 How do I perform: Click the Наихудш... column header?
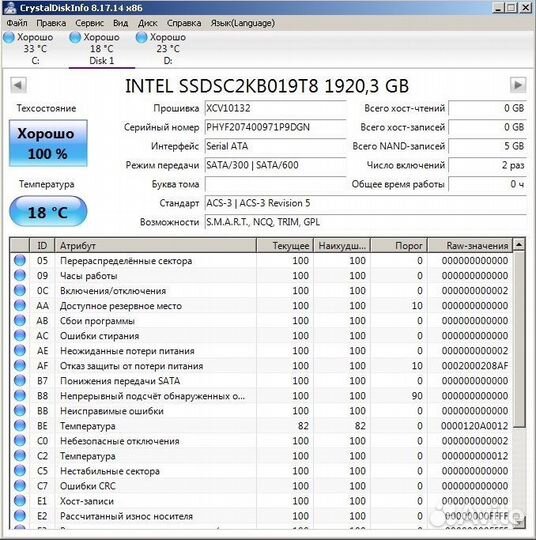point(342,246)
